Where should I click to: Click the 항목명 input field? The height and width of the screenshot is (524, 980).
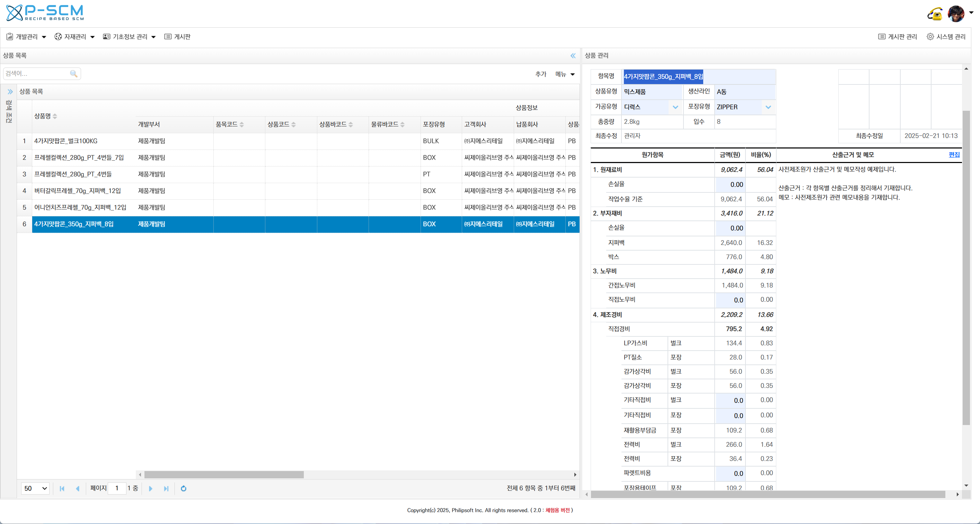(x=698, y=77)
